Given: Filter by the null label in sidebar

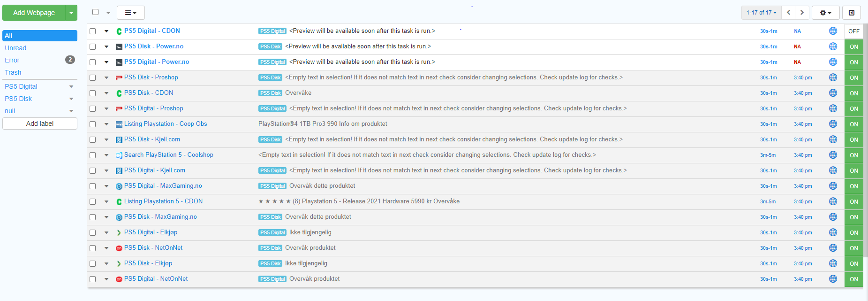Looking at the screenshot, I should pos(10,111).
